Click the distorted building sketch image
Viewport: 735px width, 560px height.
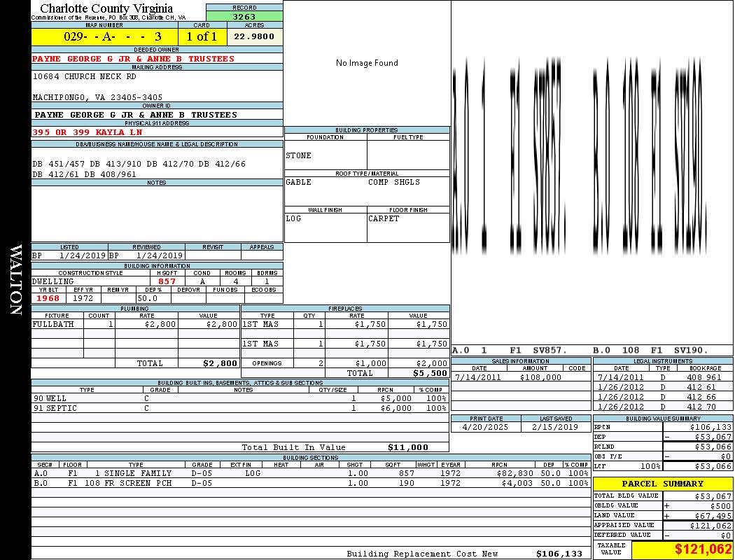click(580, 156)
